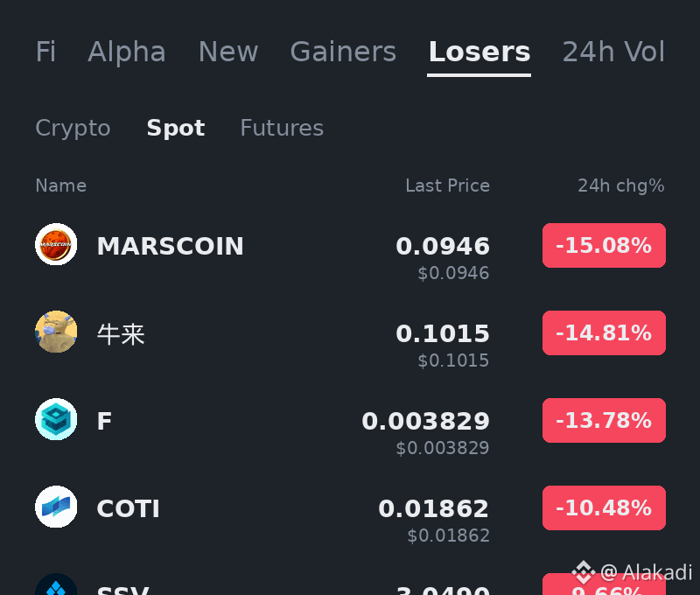The image size is (700, 595).
Task: Select the New listings tab
Action: click(228, 52)
